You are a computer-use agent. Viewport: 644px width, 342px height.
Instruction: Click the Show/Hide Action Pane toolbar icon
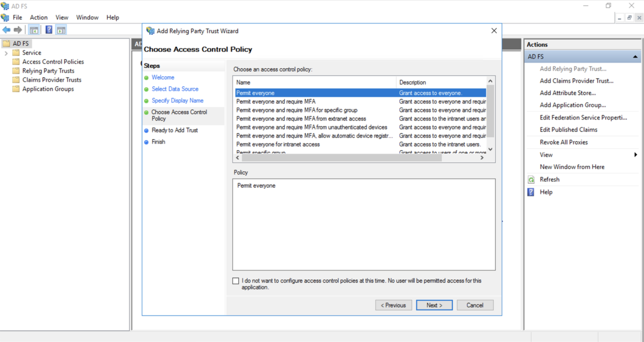[x=61, y=30]
